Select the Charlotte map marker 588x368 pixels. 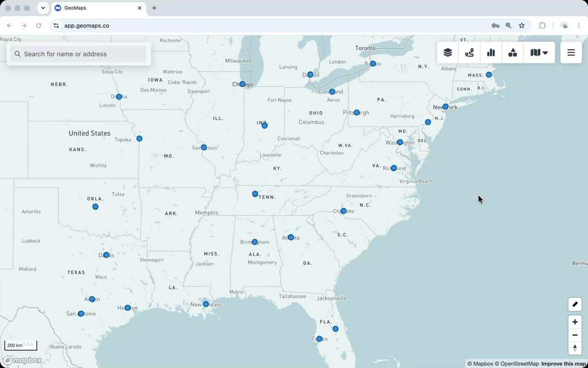click(x=344, y=211)
